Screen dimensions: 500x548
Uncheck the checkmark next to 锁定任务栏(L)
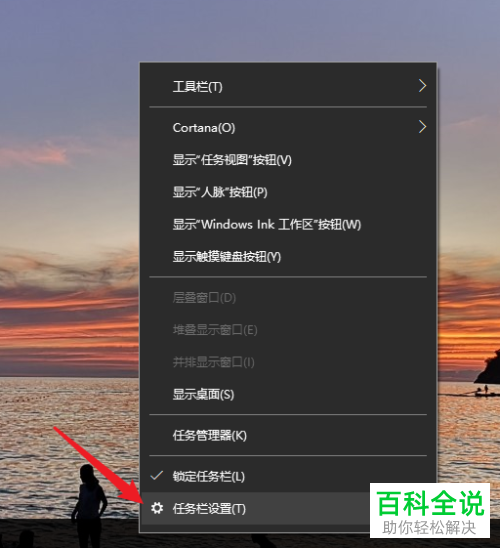(157, 475)
